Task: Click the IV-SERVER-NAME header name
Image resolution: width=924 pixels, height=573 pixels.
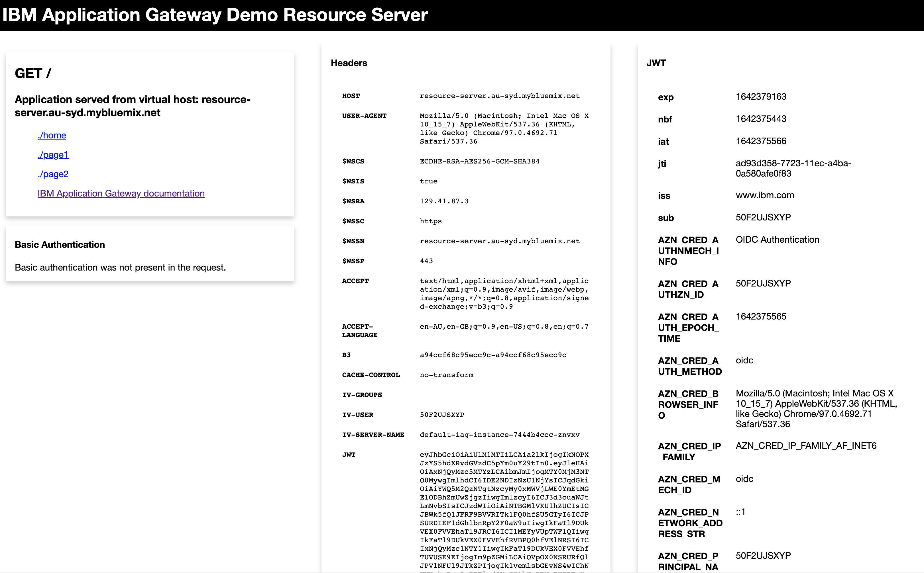Action: coord(373,435)
